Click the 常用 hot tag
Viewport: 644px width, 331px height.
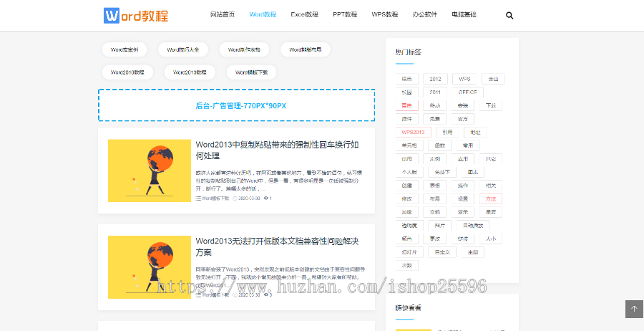click(467, 145)
